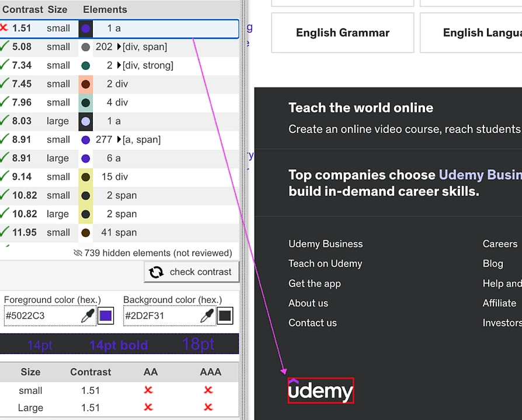Click purple dot on 8.91 large row

(86, 159)
